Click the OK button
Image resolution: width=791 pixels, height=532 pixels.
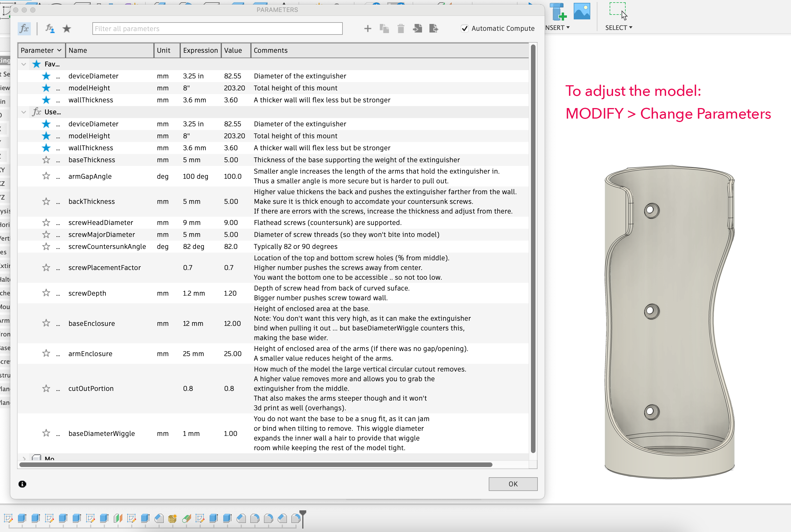(513, 484)
